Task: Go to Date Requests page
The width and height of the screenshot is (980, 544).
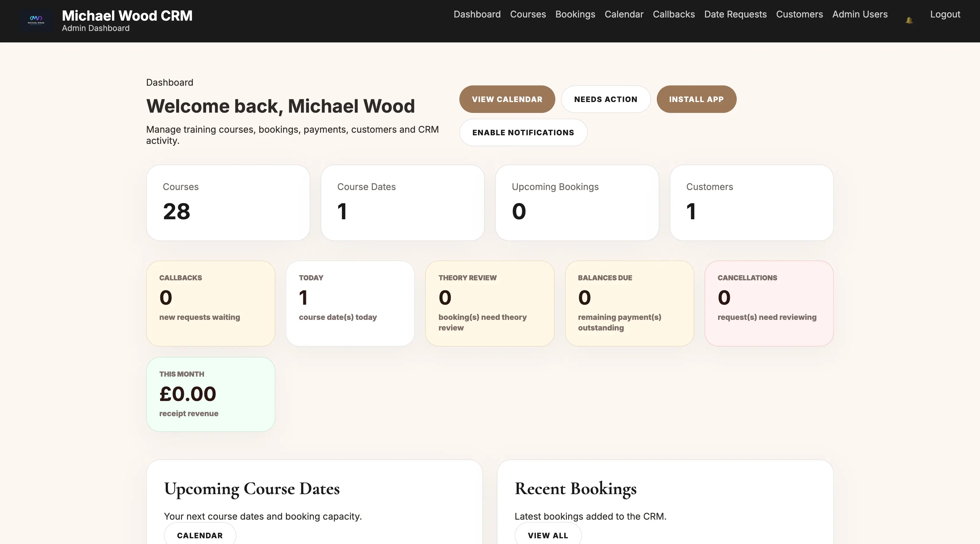Action: tap(735, 14)
